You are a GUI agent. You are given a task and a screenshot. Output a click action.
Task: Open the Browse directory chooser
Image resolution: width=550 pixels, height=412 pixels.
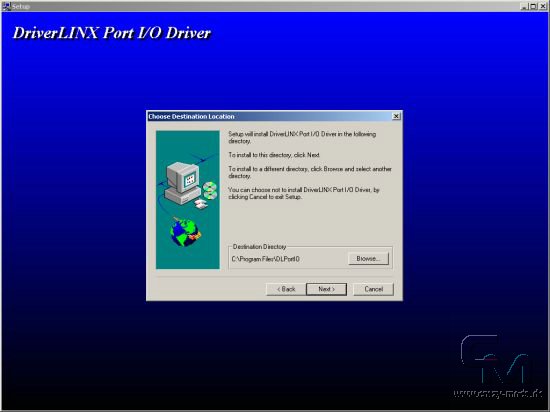pyautogui.click(x=368, y=259)
